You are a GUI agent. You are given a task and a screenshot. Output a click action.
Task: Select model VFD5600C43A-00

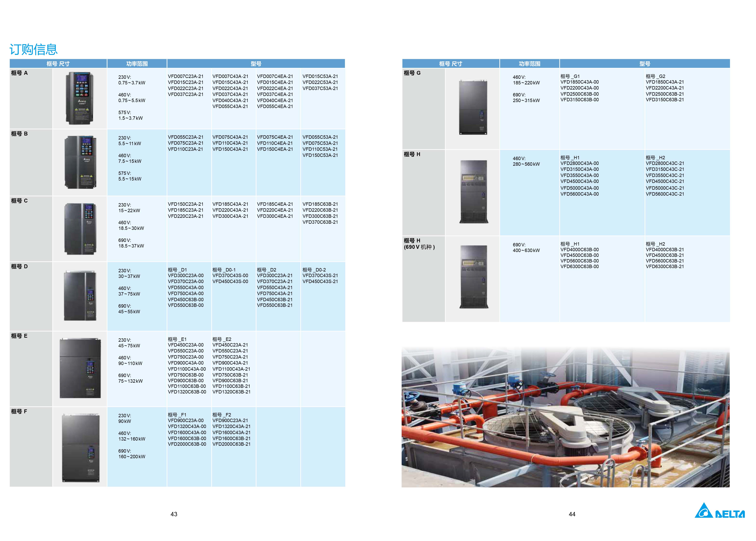[580, 194]
